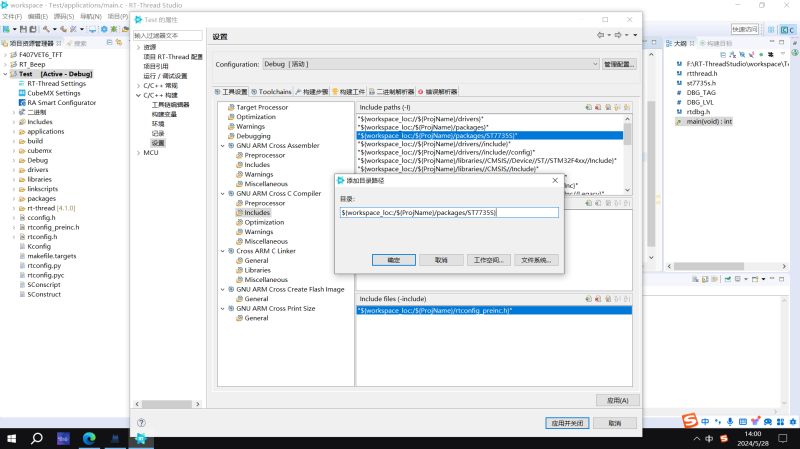The image size is (800, 449).
Task: Click properties tree horizontal scrollbar
Action: click(167, 404)
